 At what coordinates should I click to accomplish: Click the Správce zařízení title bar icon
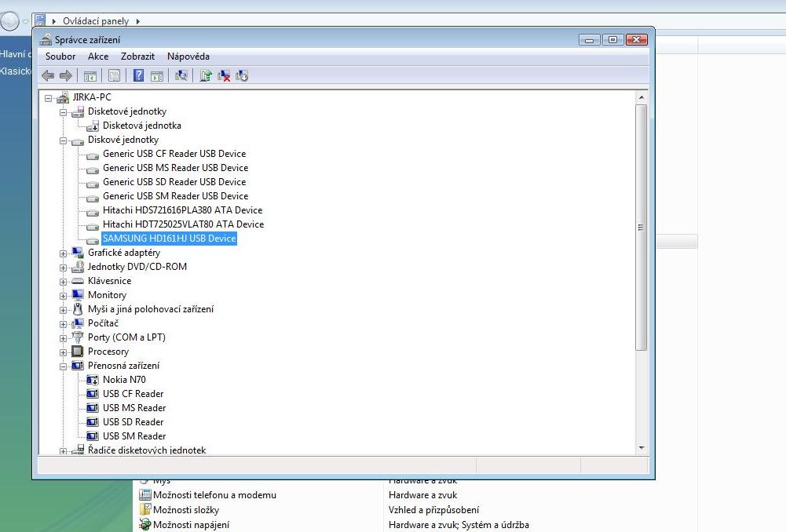46,39
